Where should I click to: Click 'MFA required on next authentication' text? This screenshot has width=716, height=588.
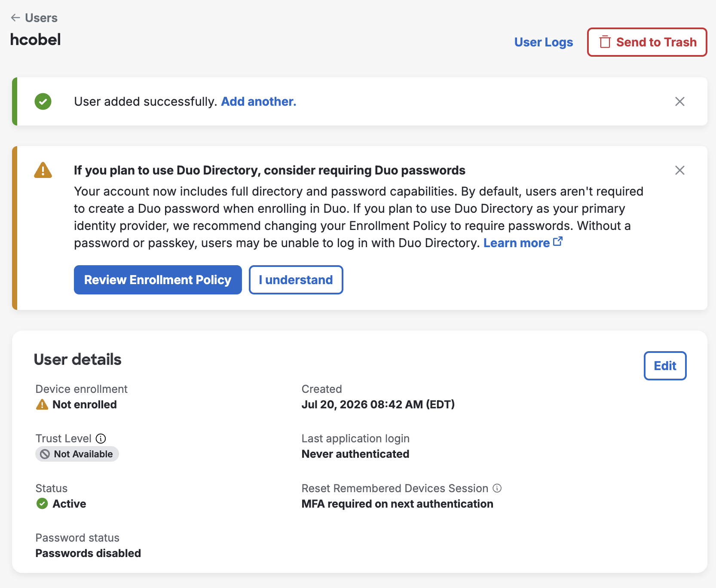pos(398,504)
